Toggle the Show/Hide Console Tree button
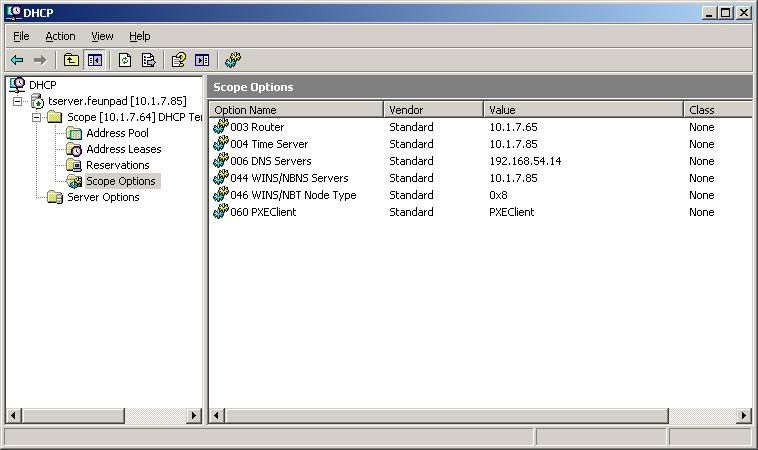The width and height of the screenshot is (758, 450). [95, 60]
